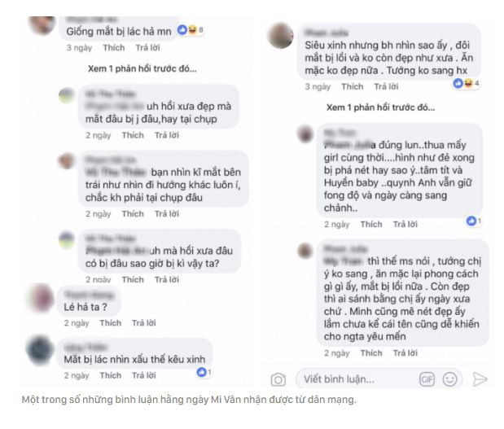Click Trả lời under 'uh hồi xưa đẹp' reply
Image resolution: width=504 pixels, height=429 pixels.
click(167, 135)
